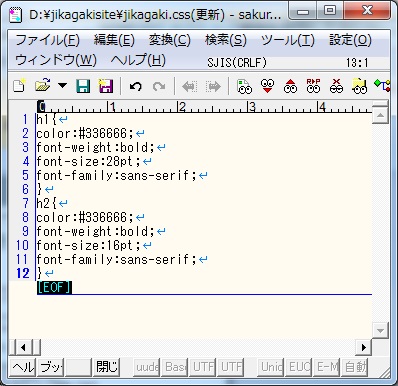The width and height of the screenshot is (398, 386).
Task: Click line number 2 in gutter
Action: coord(26,133)
